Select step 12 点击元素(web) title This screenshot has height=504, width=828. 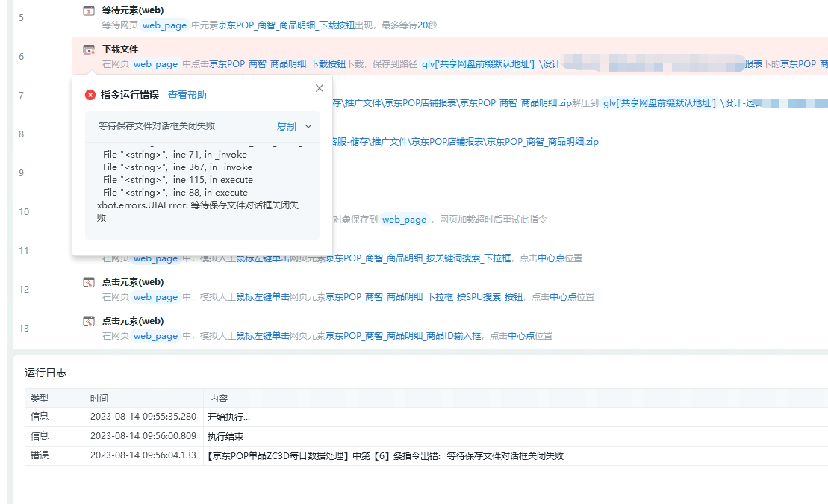(x=133, y=281)
